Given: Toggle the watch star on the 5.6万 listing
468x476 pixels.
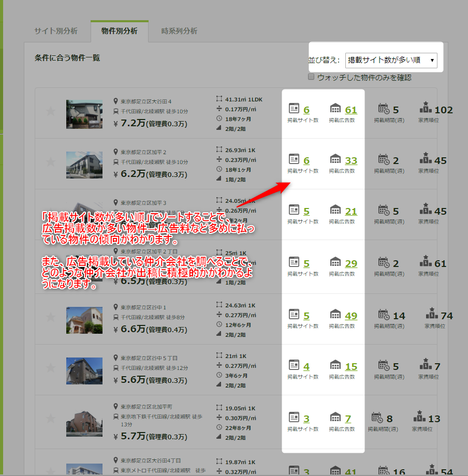Looking at the screenshot, I should (50, 368).
